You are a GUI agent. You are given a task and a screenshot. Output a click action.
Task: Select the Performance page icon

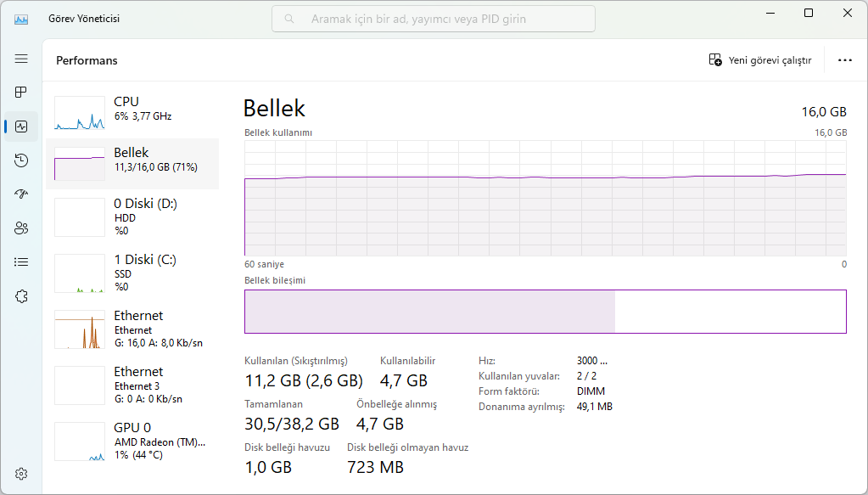point(21,127)
